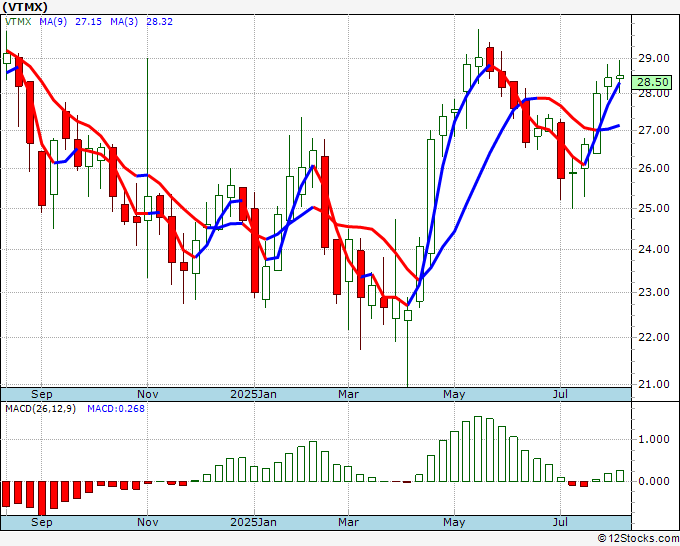The width and height of the screenshot is (680, 546).
Task: Click the MACD(26,12,9) indicator label
Action: [x=40, y=409]
